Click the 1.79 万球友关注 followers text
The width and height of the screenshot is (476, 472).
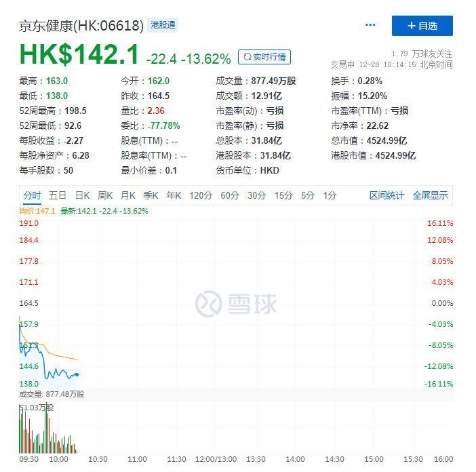pos(422,54)
